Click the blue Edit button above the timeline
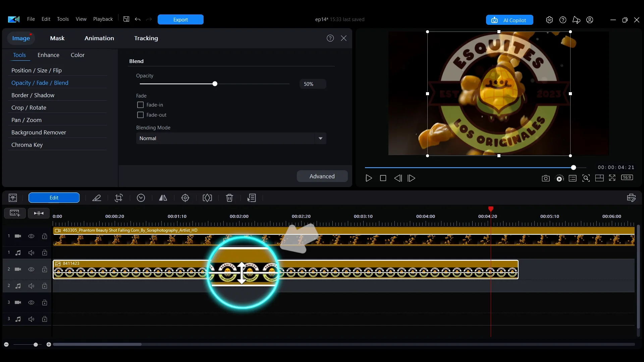 (54, 198)
